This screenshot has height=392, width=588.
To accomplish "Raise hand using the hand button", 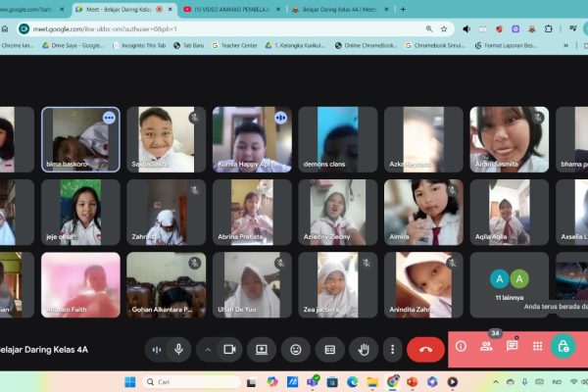I will pos(364,348).
